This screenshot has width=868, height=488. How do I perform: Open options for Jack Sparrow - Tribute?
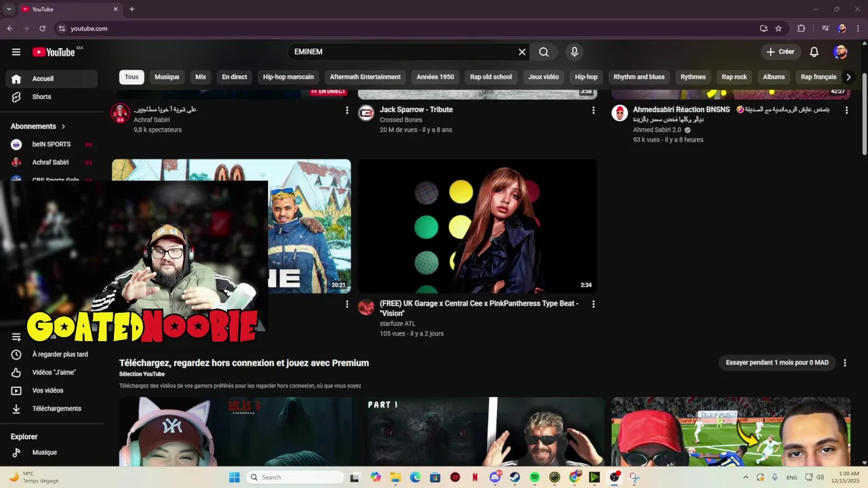click(593, 110)
